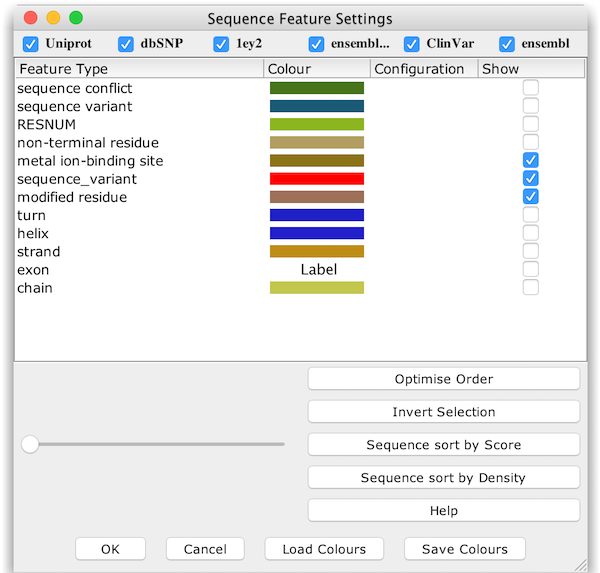Show the sequence conflict feature
The width and height of the screenshot is (600, 573).
(530, 88)
